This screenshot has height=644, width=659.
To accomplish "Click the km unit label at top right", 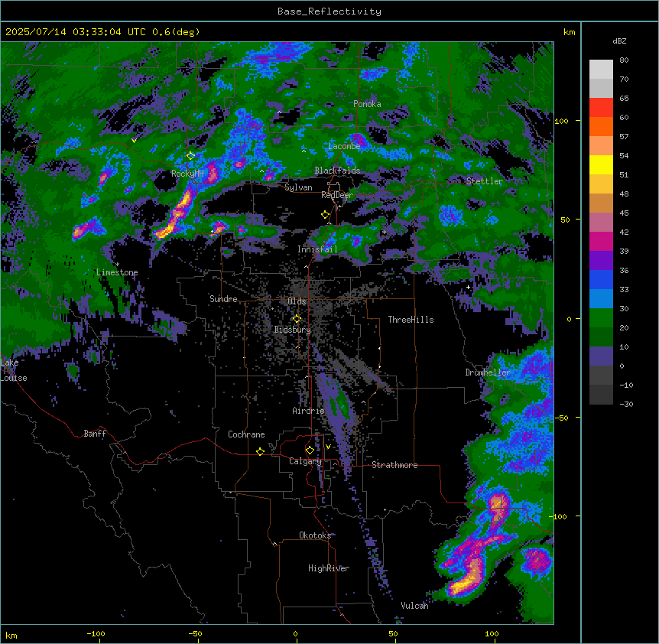I will point(569,32).
